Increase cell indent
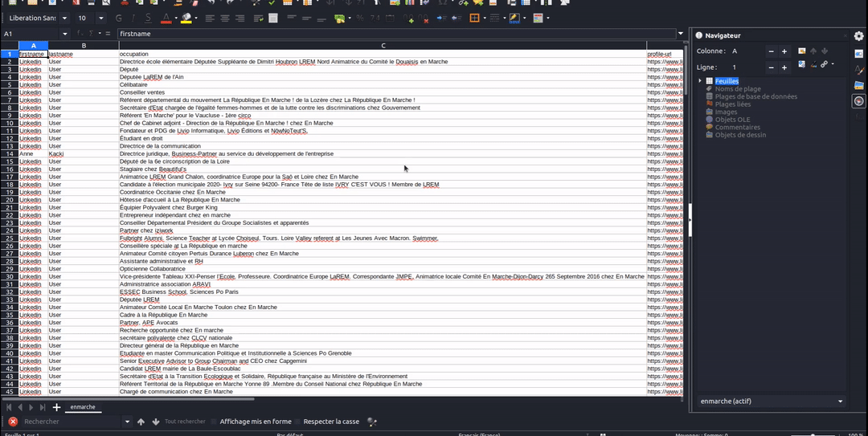Viewport: 868px width, 436px height. (x=442, y=18)
